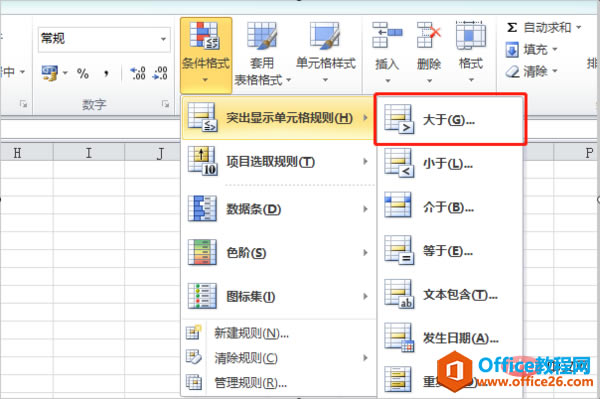Screen dimensions: 600x399
Task: Expand the 单元格样式 dropdown arrow
Action: [325, 80]
